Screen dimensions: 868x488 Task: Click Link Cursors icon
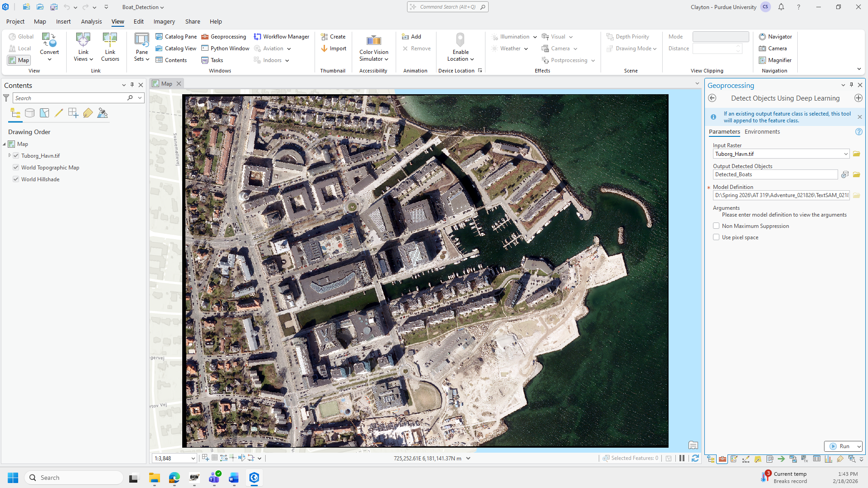click(110, 41)
